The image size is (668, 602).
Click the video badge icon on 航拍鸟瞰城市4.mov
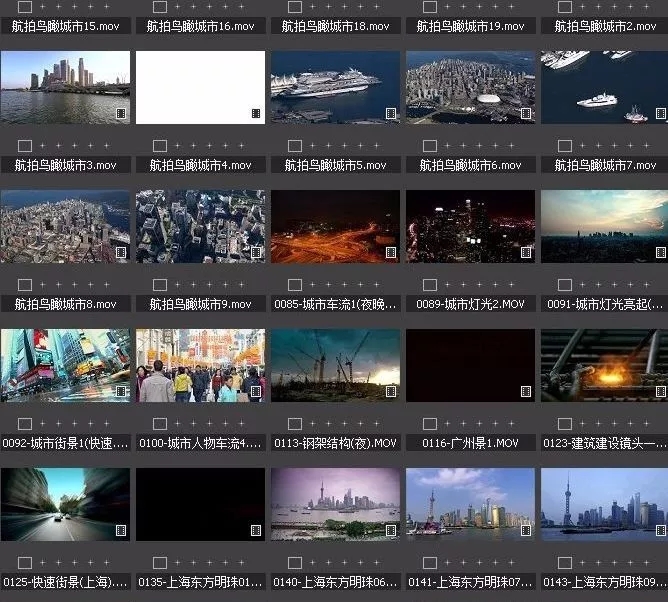tap(256, 113)
